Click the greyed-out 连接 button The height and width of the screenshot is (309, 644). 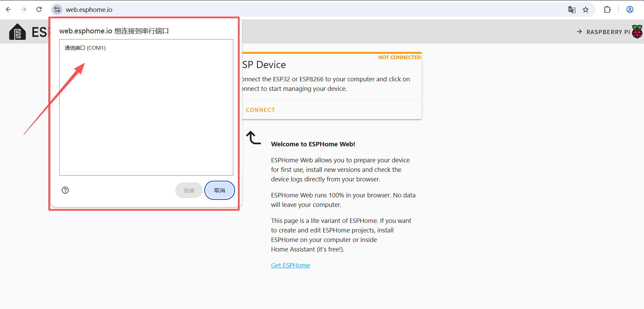[189, 190]
